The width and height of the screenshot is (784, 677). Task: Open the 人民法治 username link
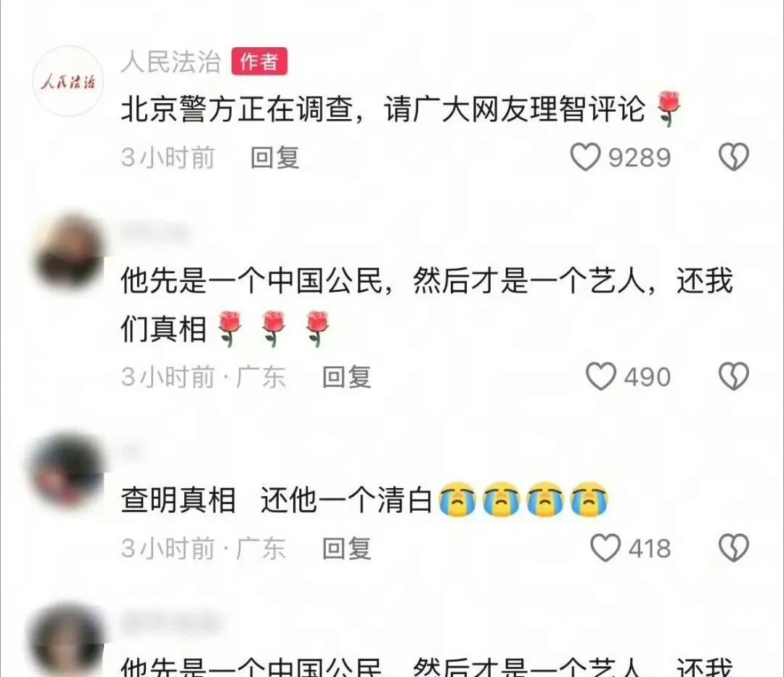pyautogui.click(x=171, y=62)
